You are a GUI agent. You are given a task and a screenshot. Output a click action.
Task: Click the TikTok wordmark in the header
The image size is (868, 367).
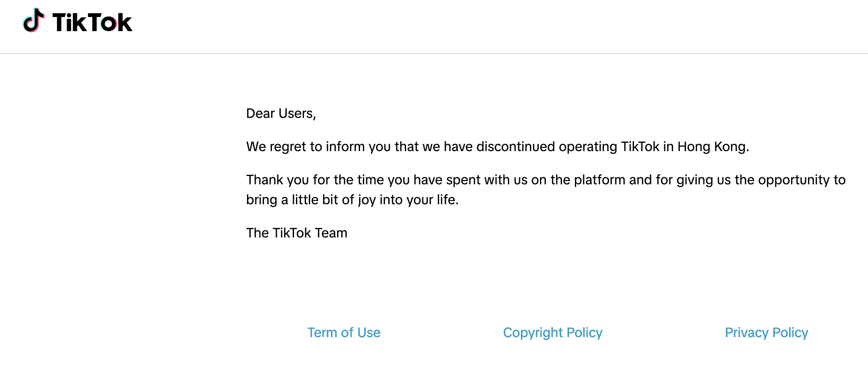[92, 22]
